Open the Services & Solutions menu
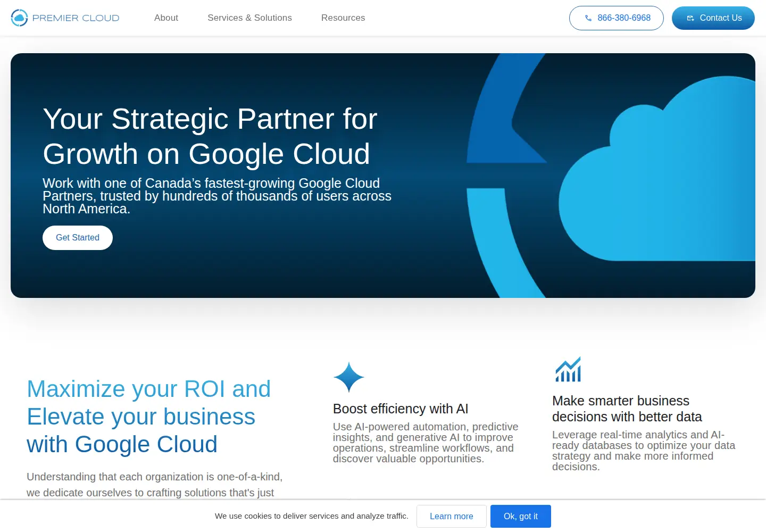Viewport: 766px width, 532px height. (x=249, y=18)
